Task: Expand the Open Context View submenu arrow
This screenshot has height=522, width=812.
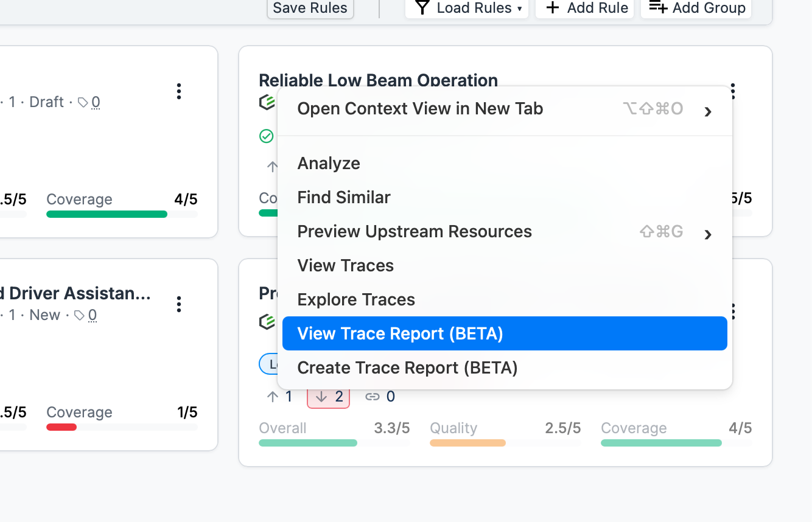Action: click(708, 111)
